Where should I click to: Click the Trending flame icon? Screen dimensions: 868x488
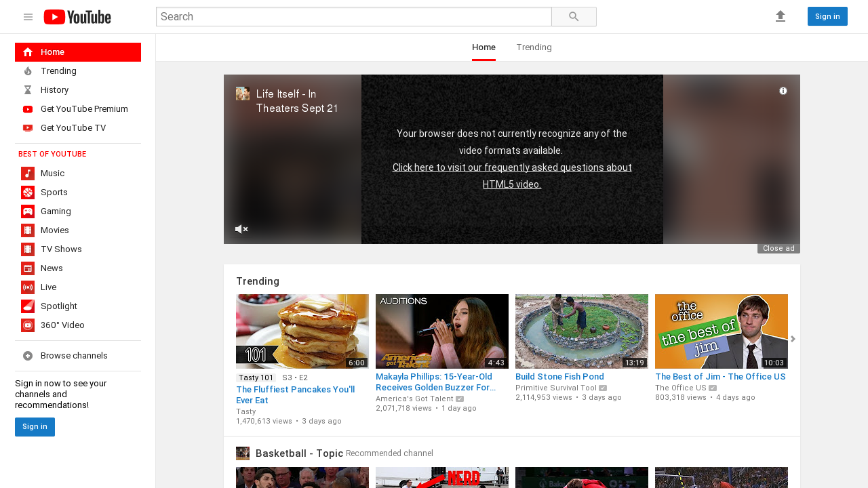coord(28,71)
